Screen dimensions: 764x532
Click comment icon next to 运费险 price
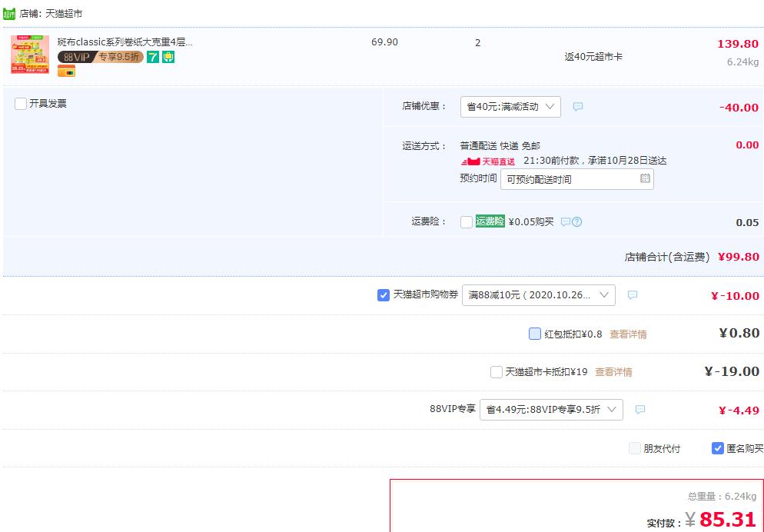coord(565,222)
